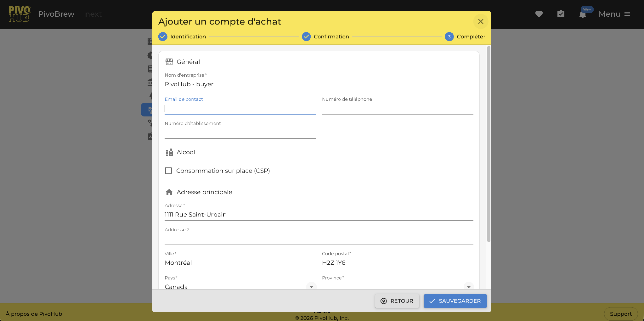
Task: Click the next label in header
Action: click(x=93, y=14)
